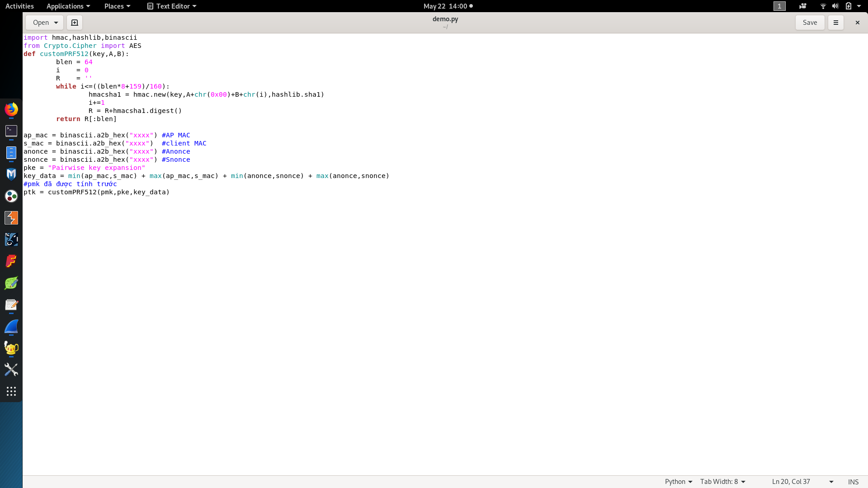Click the 'i+=1' line

pos(97,103)
